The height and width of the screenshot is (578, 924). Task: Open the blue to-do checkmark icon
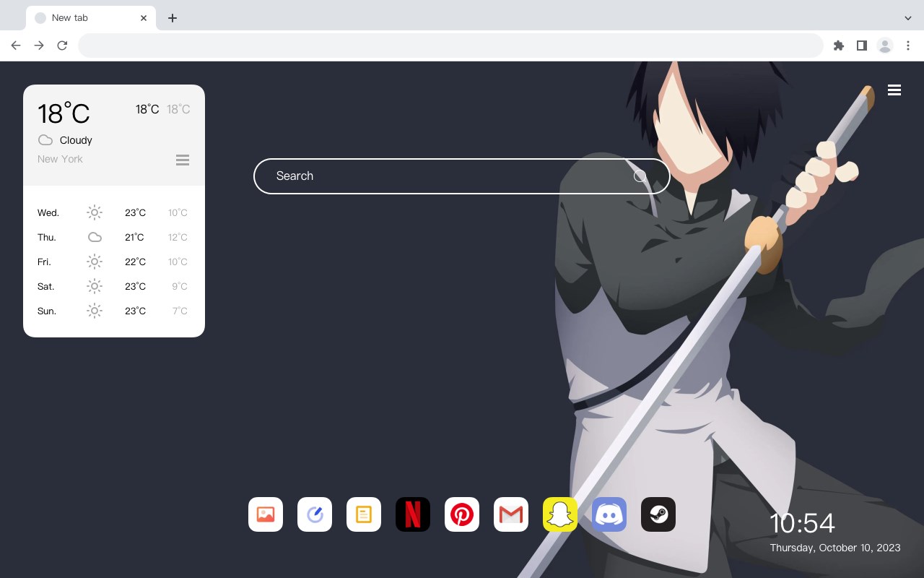[315, 514]
